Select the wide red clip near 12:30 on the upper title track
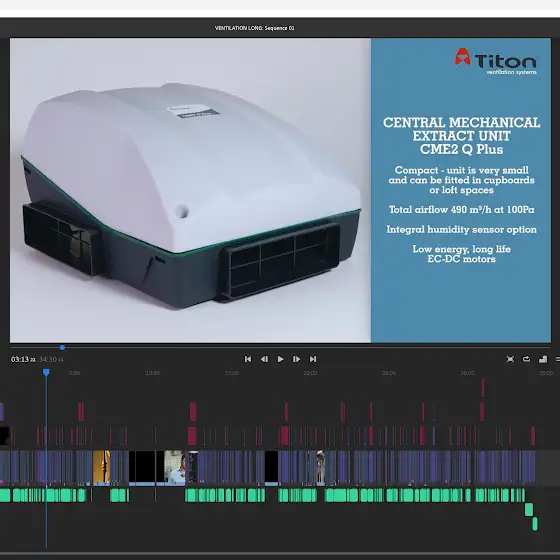560x560 pixels. click(x=193, y=411)
